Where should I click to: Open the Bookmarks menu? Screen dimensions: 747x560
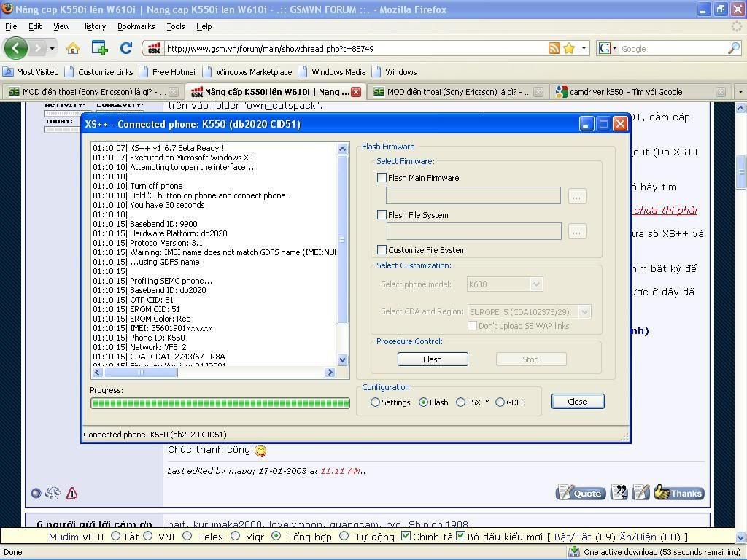coord(136,26)
